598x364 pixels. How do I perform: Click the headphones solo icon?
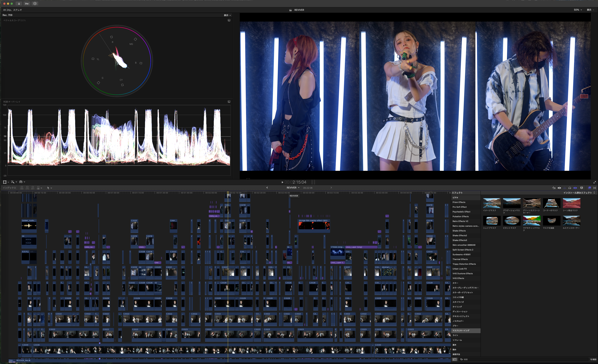point(570,188)
